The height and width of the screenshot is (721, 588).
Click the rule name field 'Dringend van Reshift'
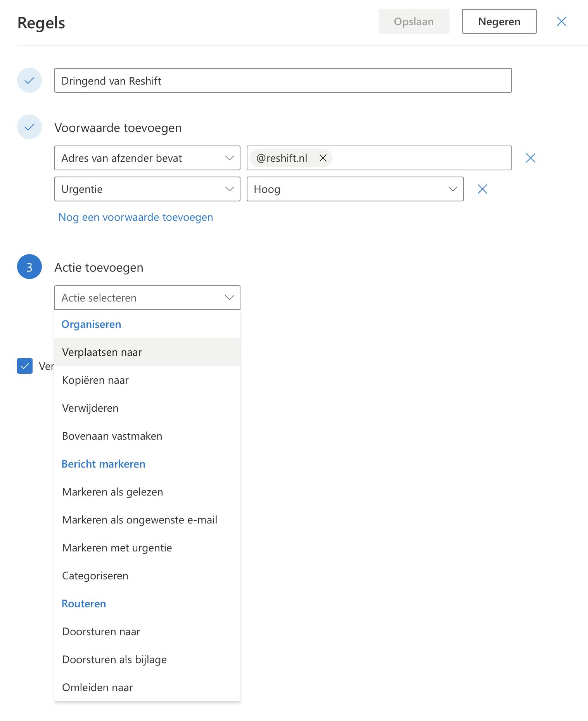[x=283, y=80]
